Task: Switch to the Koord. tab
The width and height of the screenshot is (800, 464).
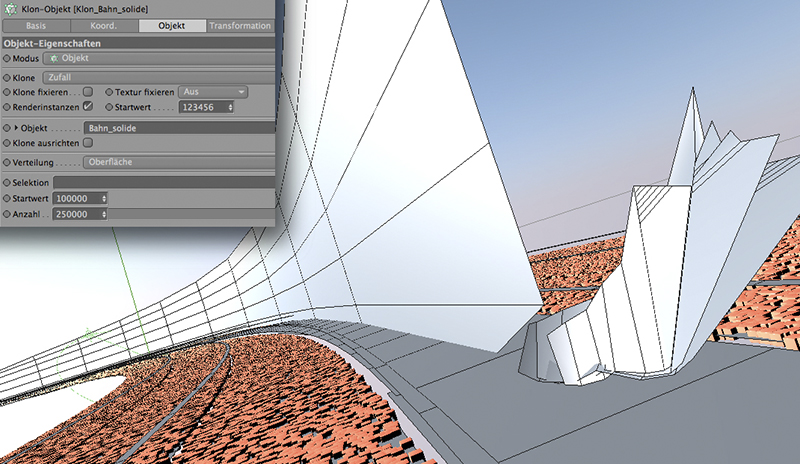Action: pos(104,26)
